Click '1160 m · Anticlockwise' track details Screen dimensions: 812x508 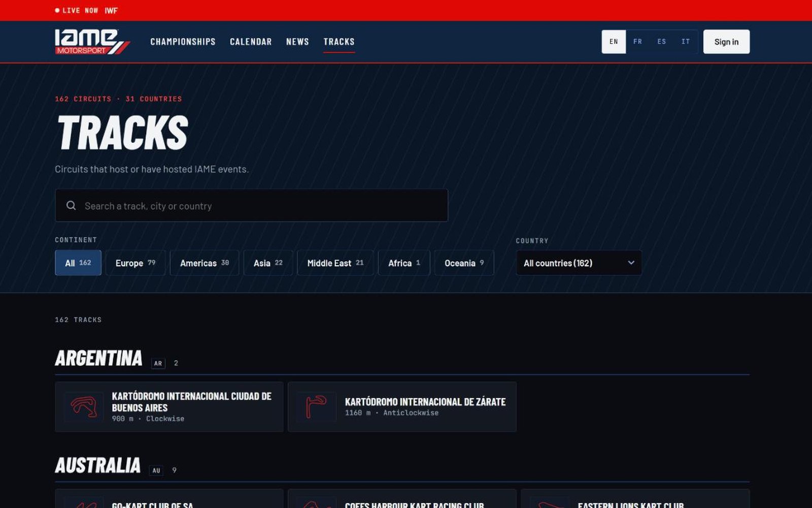point(392,412)
